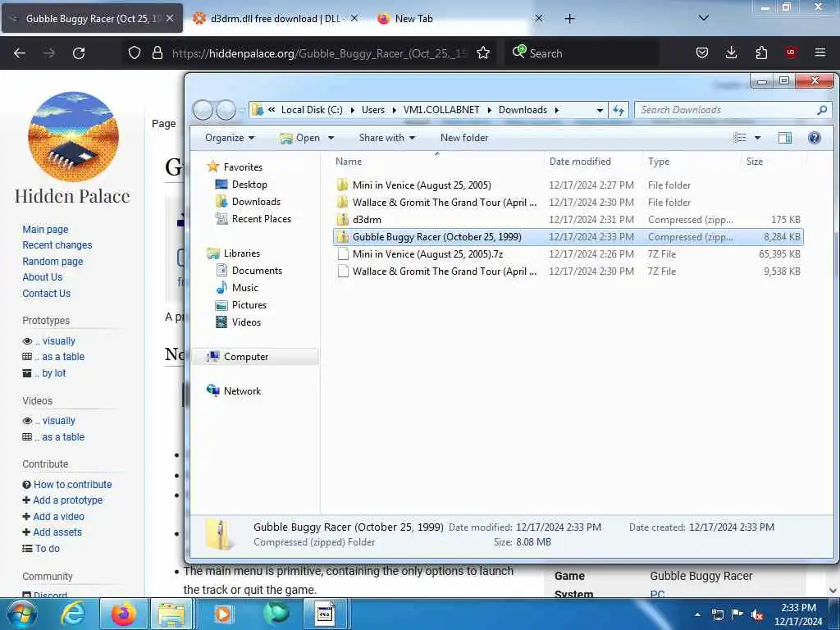This screenshot has width=840, height=630.
Task: Switch to d3drm.dll free download tab
Action: tap(275, 19)
